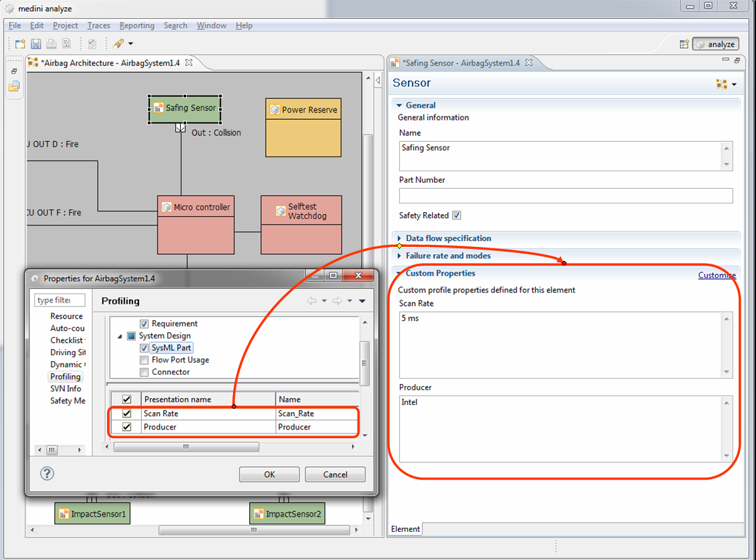Click the highlighter marker toolbar icon
Image resolution: width=756 pixels, height=560 pixels.
pyautogui.click(x=118, y=44)
